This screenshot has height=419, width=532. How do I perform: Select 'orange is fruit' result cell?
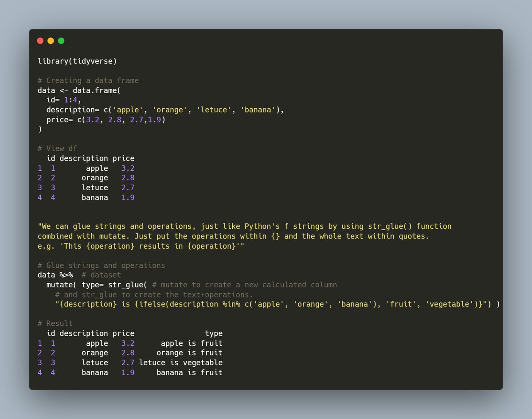[189, 353]
